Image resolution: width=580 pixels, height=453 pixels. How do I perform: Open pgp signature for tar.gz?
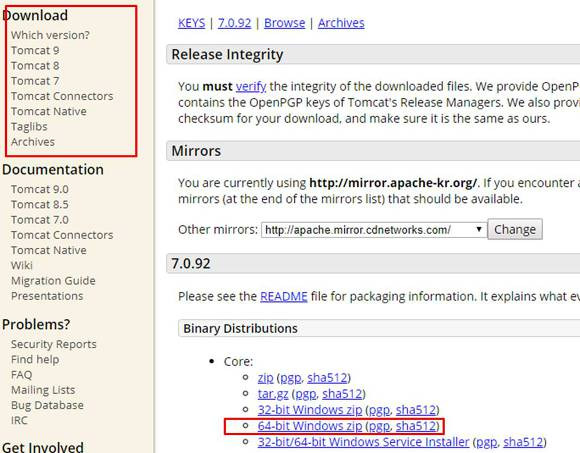(x=306, y=394)
